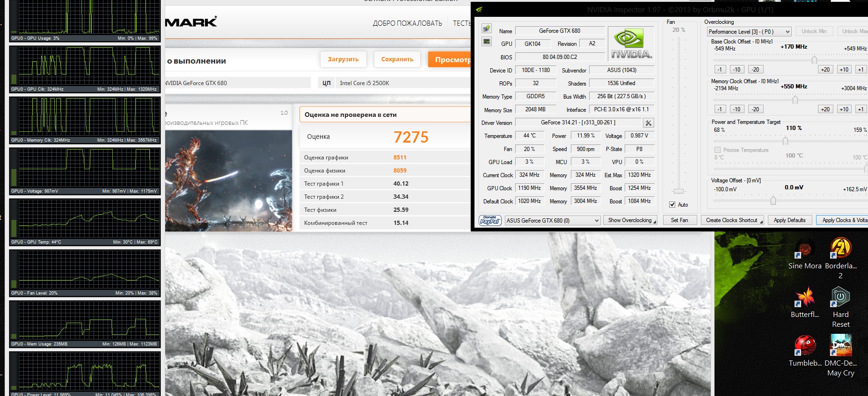Open the Performance Level dropdown
This screenshot has width=868, height=396.
coord(749,32)
